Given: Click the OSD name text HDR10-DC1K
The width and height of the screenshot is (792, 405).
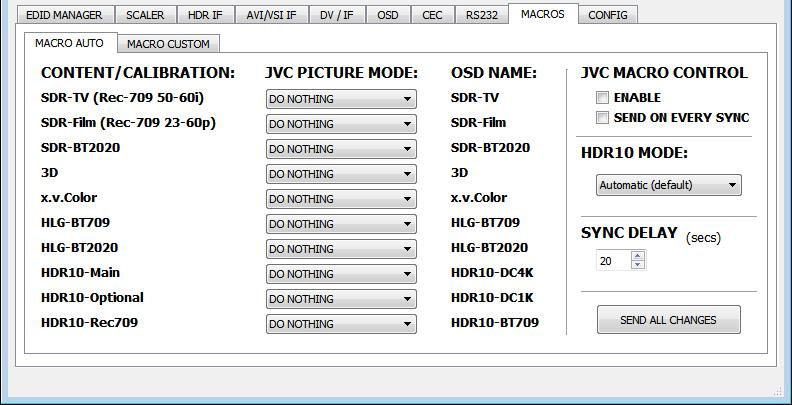Looking at the screenshot, I should (x=492, y=297).
